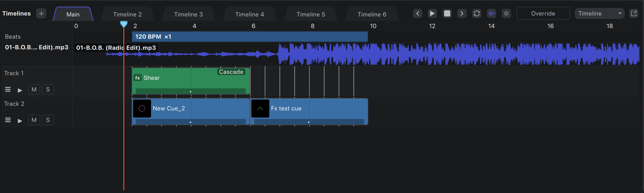Solo Track 1

(x=48, y=89)
